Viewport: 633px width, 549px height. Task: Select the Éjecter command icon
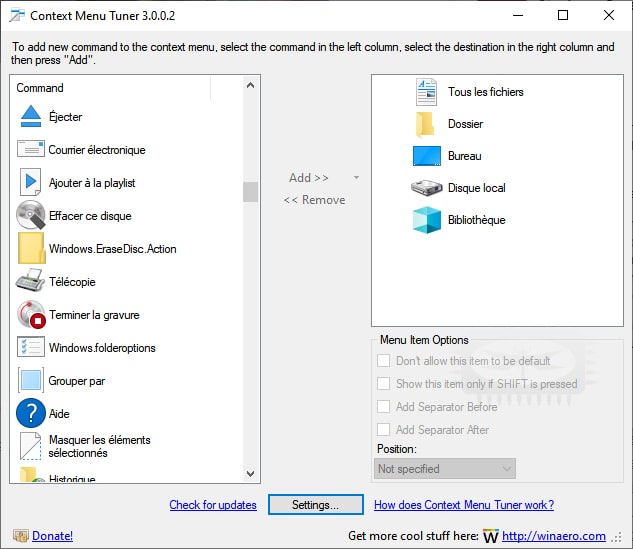pos(31,116)
